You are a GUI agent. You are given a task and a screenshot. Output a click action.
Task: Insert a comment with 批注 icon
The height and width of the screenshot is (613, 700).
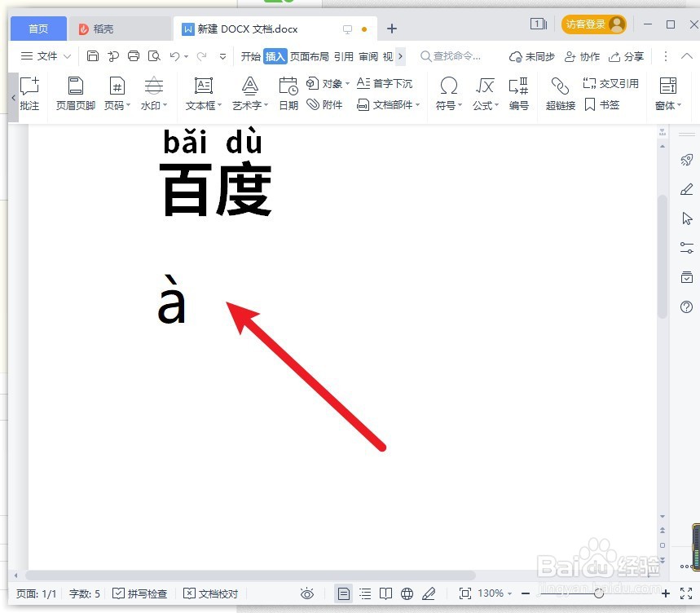29,93
